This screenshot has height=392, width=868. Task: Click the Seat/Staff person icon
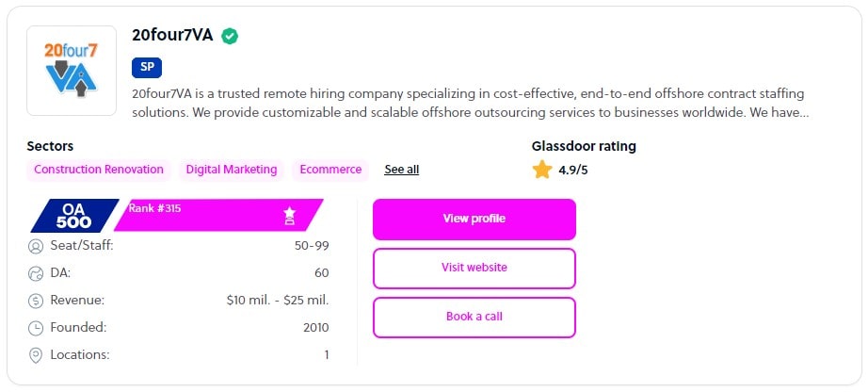click(36, 247)
